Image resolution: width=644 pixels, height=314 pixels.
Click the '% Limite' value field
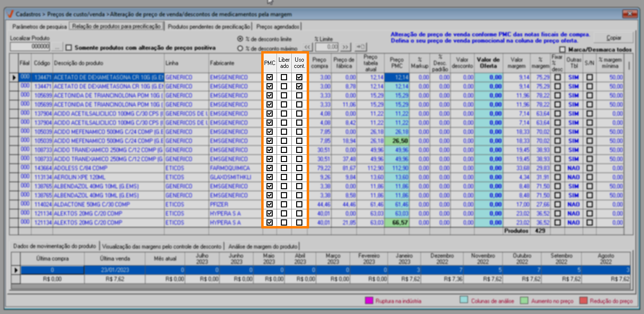click(x=327, y=47)
